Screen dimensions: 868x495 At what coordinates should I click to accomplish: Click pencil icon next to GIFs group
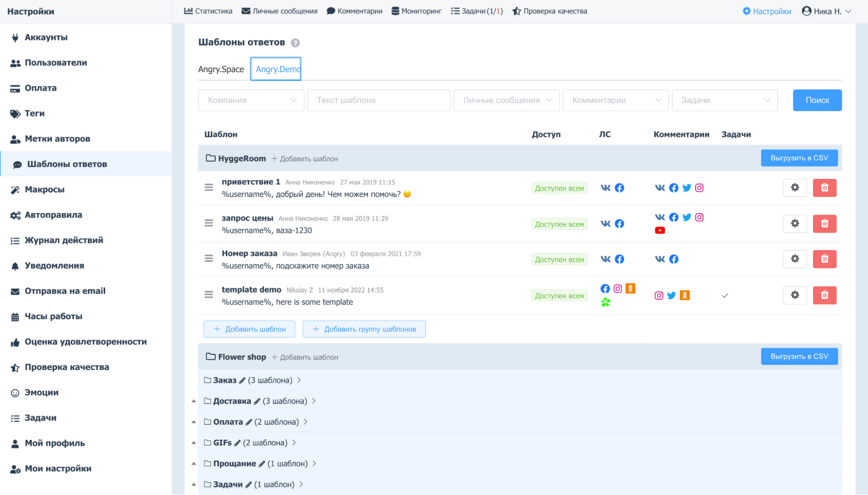click(237, 443)
